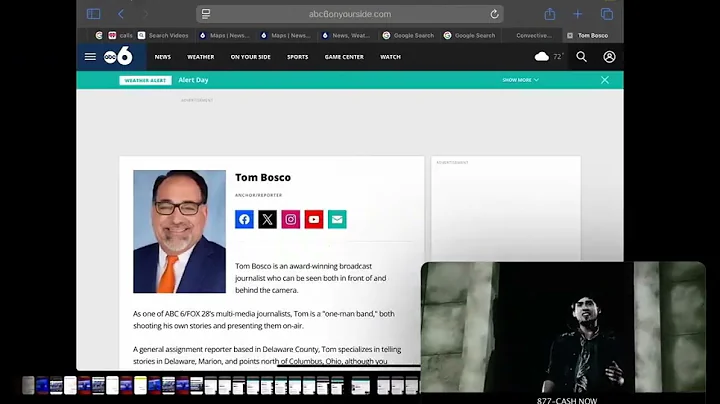Viewport: 720px width, 404px height.
Task: Click the Tom Bosco name heading
Action: pyautogui.click(x=263, y=177)
